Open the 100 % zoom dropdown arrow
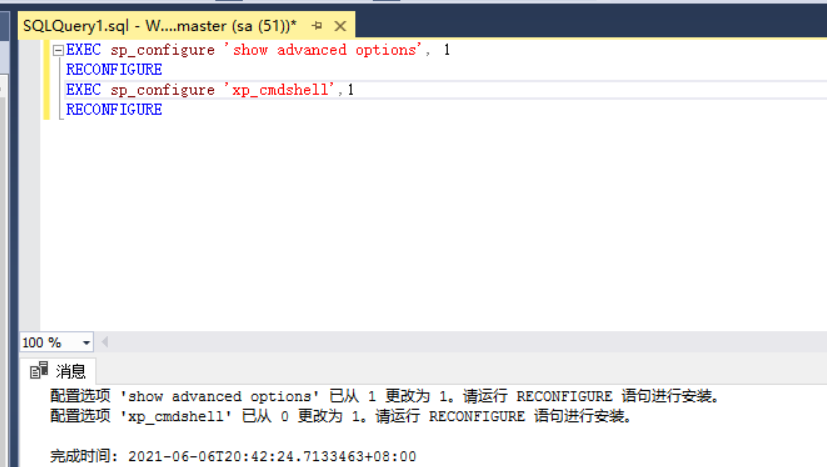 [x=85, y=343]
